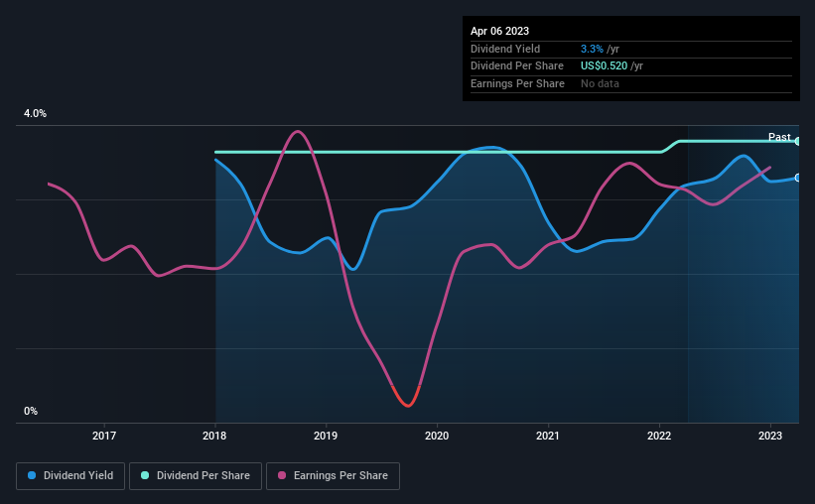Screen dimensions: 815x504
Task: Click the blue Dividend Yield endpoint marker
Action: tap(798, 178)
